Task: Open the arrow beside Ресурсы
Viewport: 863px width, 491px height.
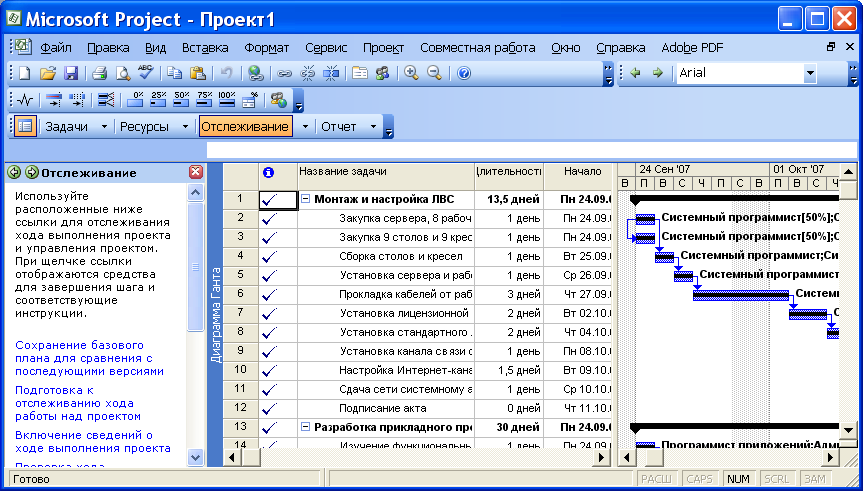Action: [185, 127]
